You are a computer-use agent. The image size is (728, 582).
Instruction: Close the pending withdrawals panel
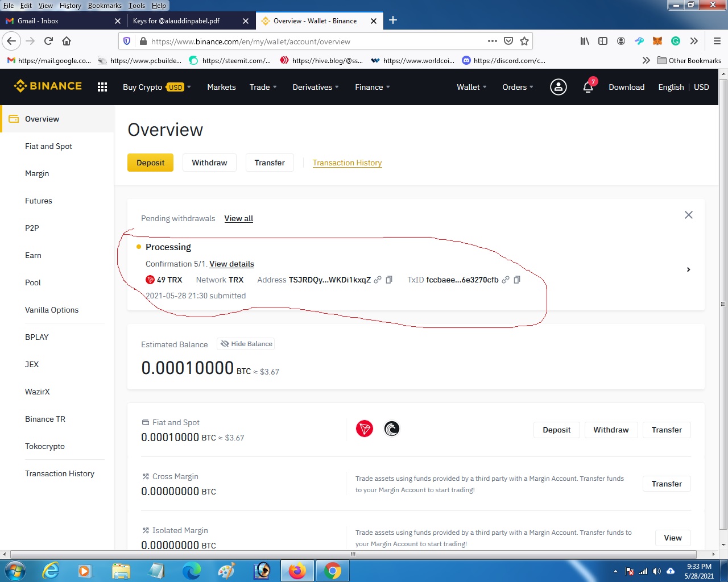pyautogui.click(x=688, y=215)
